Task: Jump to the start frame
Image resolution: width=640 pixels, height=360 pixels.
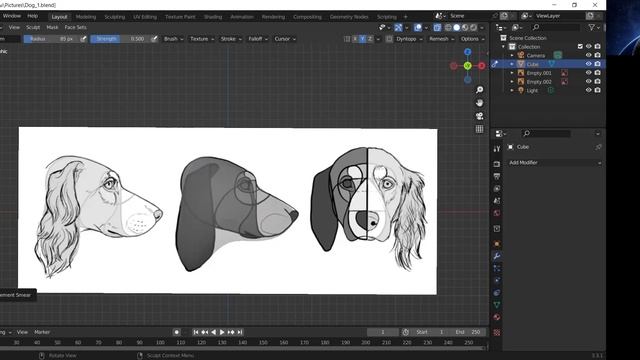Action: click(x=196, y=332)
